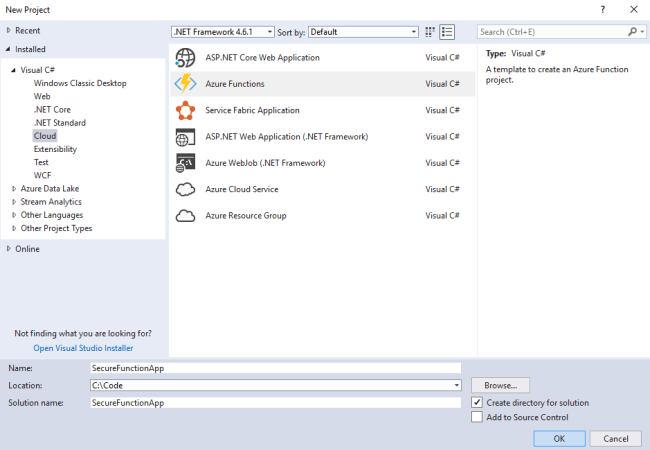The image size is (650, 450).
Task: Click the OK button
Action: pyautogui.click(x=559, y=438)
